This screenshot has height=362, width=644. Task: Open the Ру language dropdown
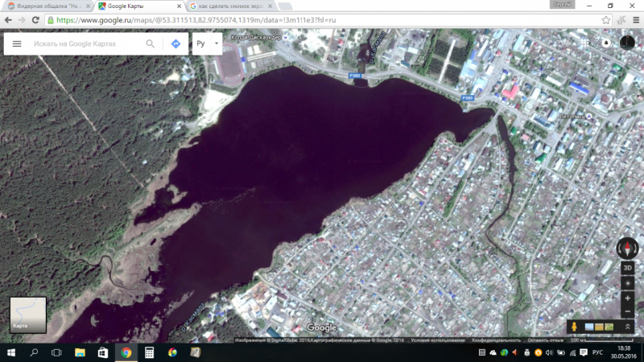205,43
